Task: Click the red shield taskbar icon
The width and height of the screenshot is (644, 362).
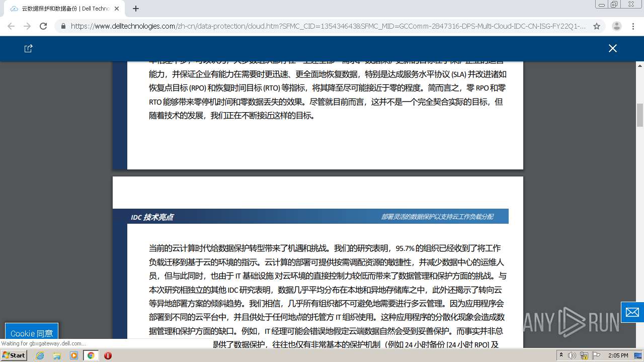Action: coord(108,355)
